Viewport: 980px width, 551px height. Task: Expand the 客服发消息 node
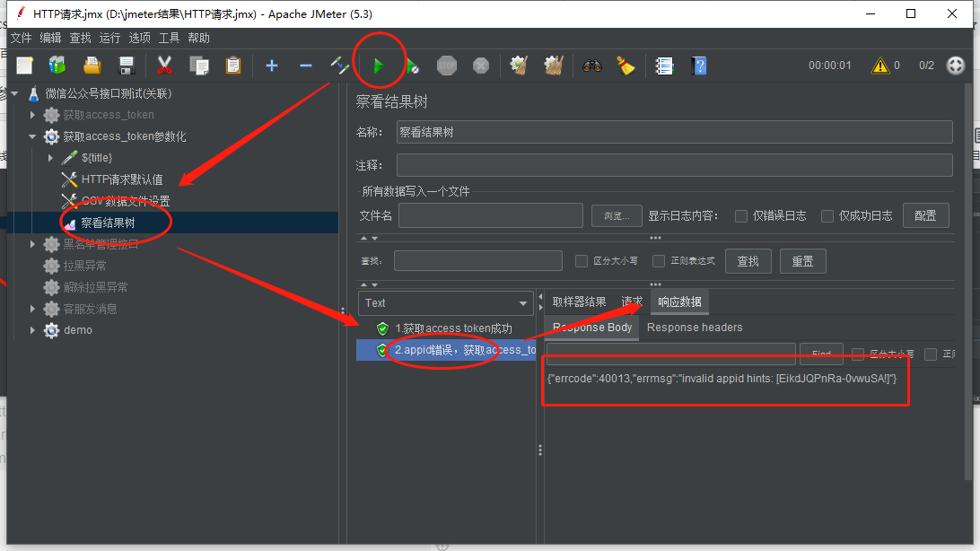32,309
